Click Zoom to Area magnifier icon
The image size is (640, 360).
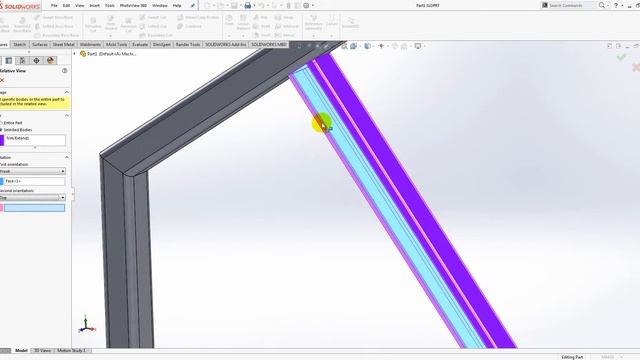click(x=344, y=46)
